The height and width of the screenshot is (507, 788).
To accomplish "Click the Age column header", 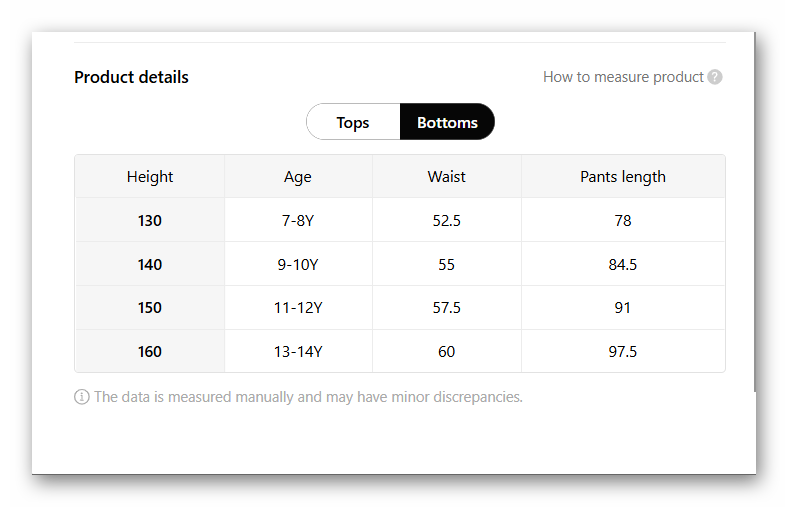I will coord(298,177).
